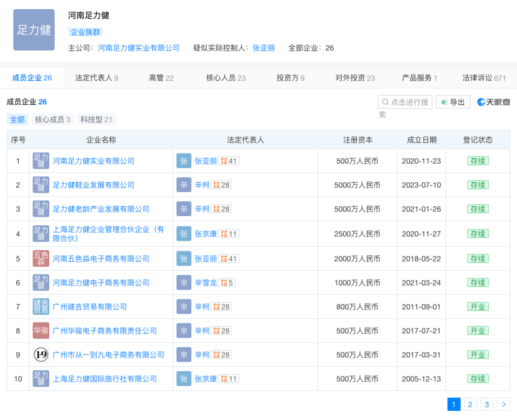Open the 产品服务 1 tab
The height and width of the screenshot is (420, 517).
pyautogui.click(x=419, y=78)
